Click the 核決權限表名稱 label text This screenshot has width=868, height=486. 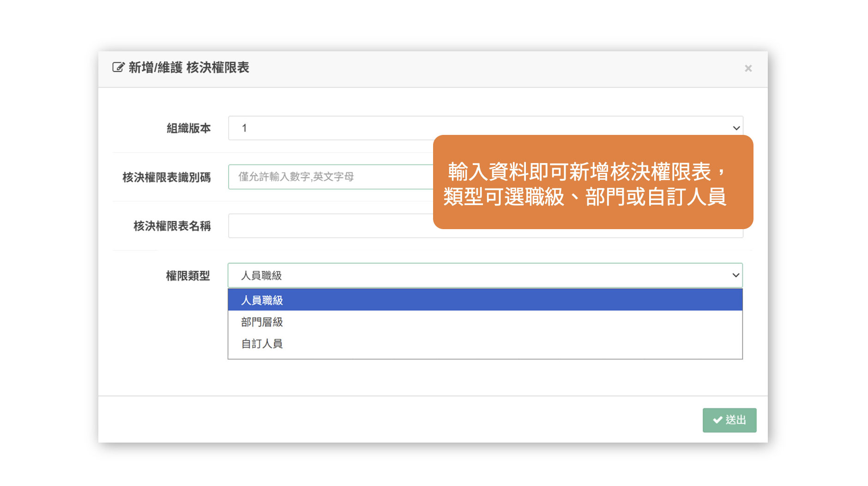172,226
